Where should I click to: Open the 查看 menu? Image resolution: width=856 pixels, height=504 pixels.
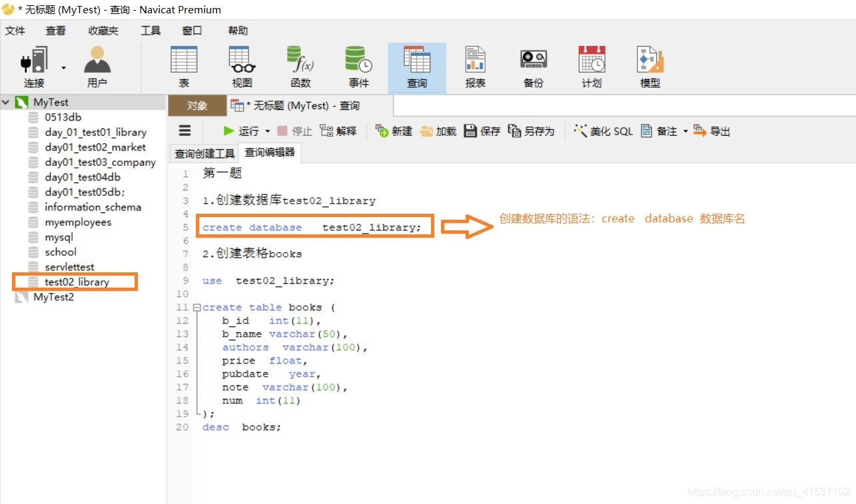pos(56,31)
